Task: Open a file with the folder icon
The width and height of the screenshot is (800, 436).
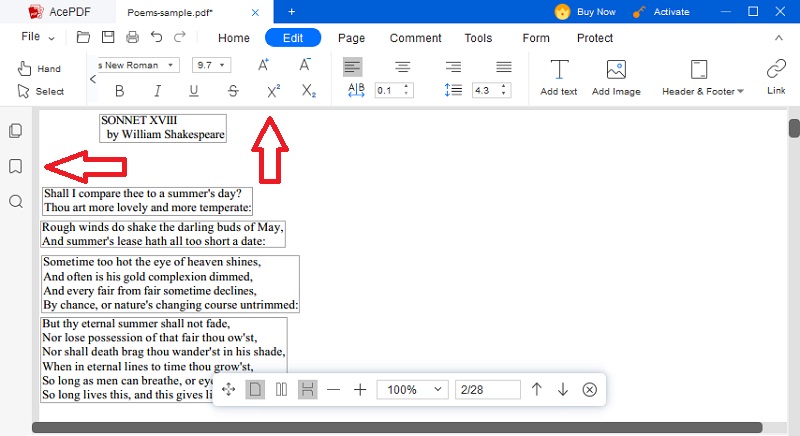Action: click(83, 37)
